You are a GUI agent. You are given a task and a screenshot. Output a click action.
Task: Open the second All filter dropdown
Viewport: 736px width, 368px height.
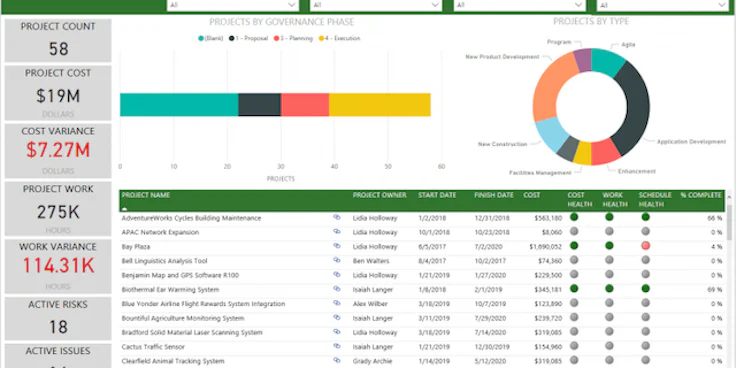(x=376, y=5)
